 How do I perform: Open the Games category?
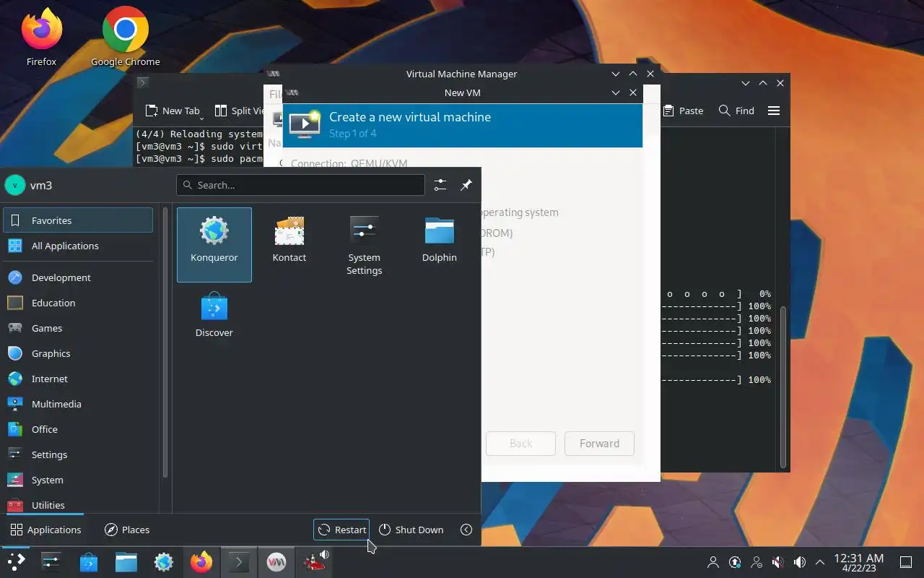[78, 328]
